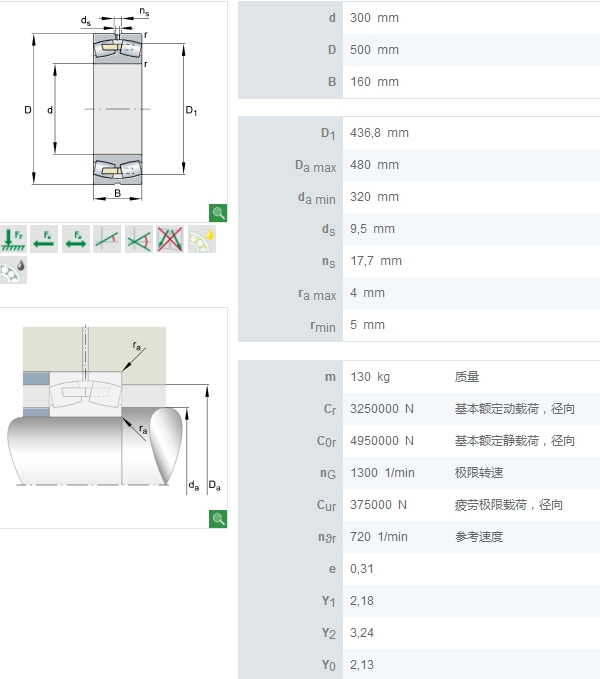Click the dynamic load rating 3250000 N value

[x=382, y=409]
